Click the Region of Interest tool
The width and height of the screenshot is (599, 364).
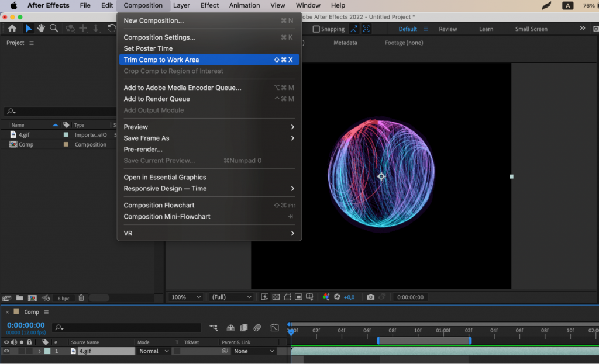[x=299, y=297]
